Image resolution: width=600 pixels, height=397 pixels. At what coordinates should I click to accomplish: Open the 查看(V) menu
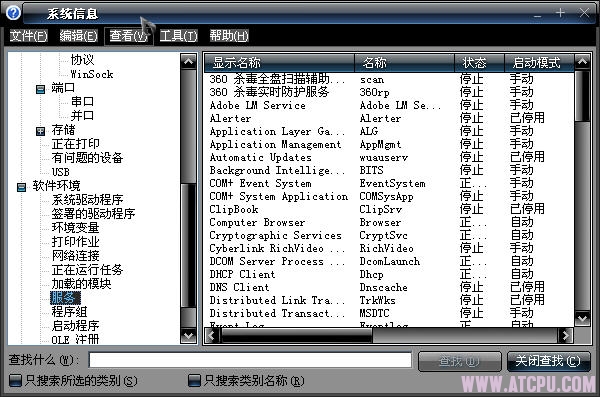pos(129,36)
